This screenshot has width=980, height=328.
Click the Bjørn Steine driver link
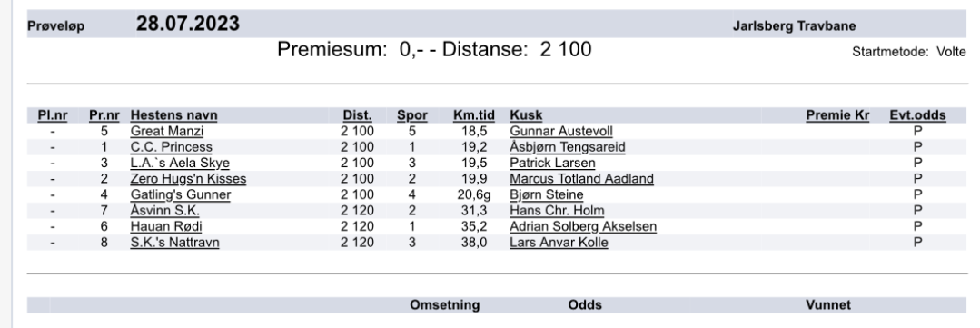point(547,195)
